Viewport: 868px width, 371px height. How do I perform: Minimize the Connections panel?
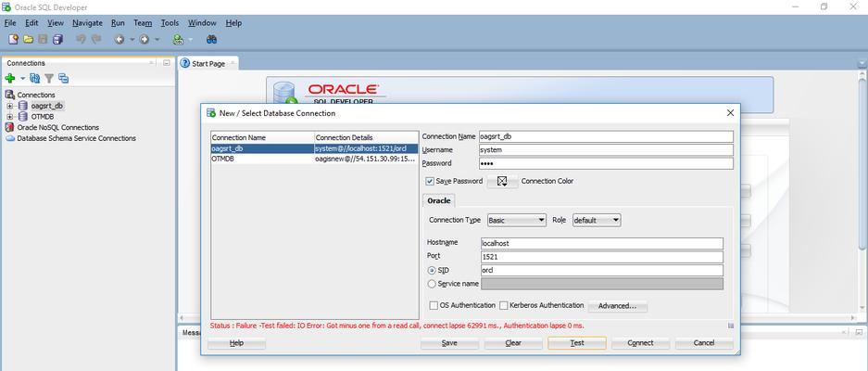[167, 63]
